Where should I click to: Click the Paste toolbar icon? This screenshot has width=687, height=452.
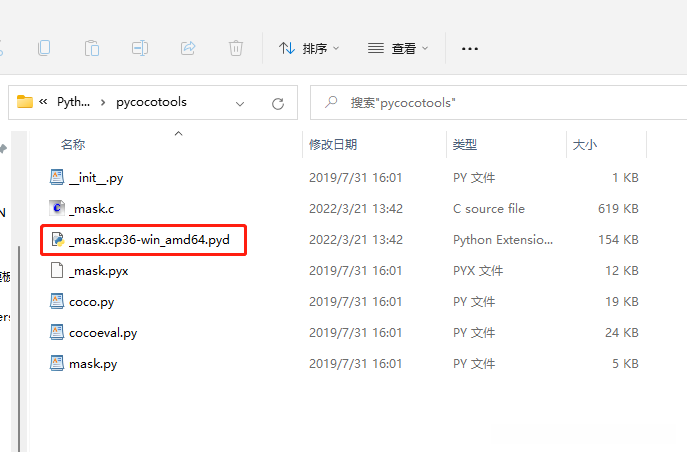[92, 48]
